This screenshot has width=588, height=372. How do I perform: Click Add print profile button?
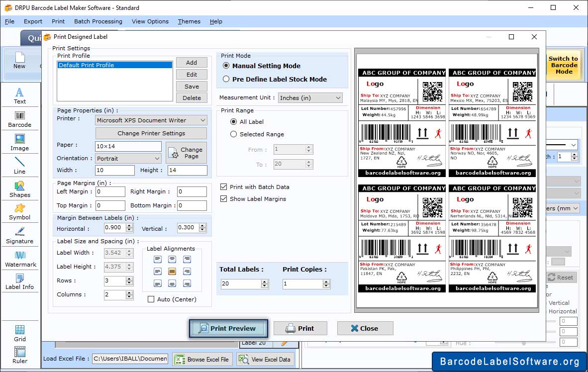click(x=192, y=63)
